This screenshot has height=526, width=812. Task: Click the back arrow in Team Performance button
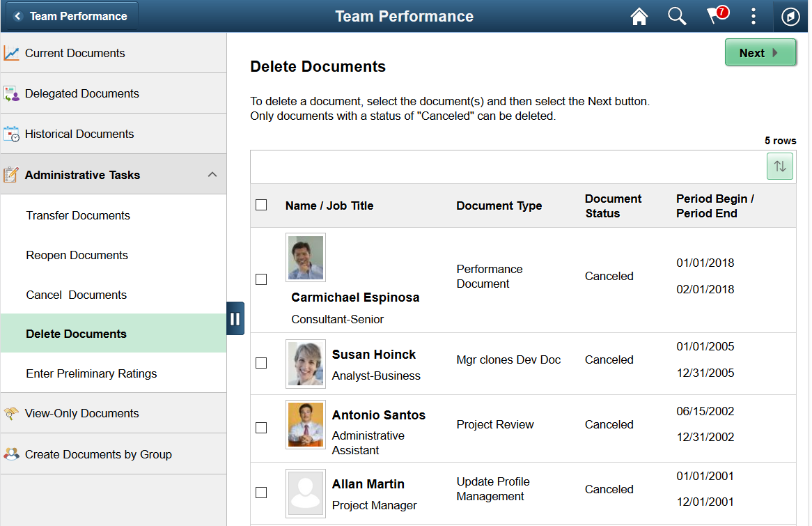(x=17, y=16)
